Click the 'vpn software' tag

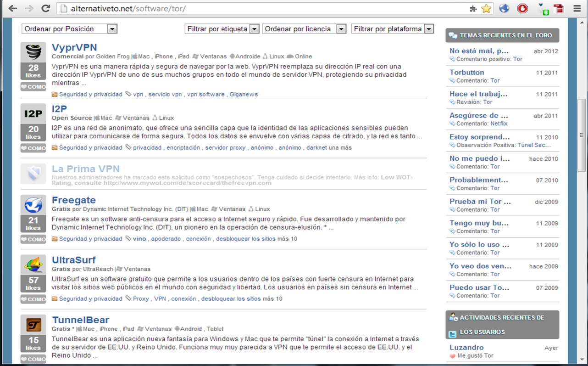[206, 94]
